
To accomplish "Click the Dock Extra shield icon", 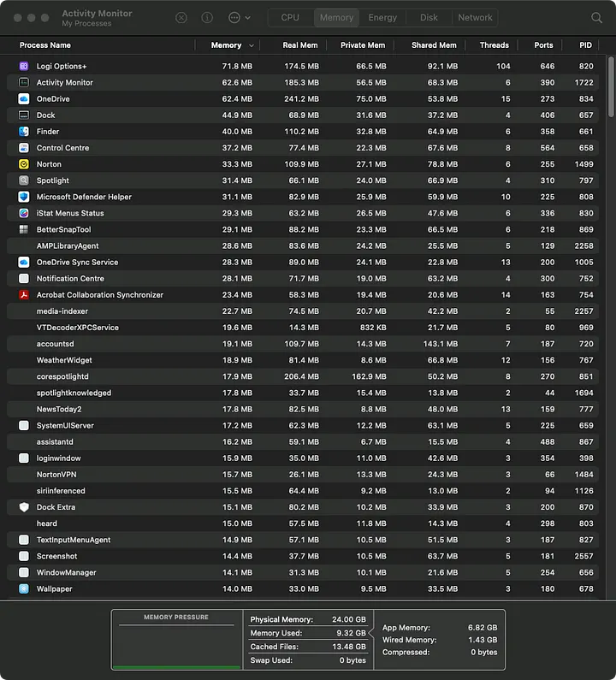I will pos(24,507).
